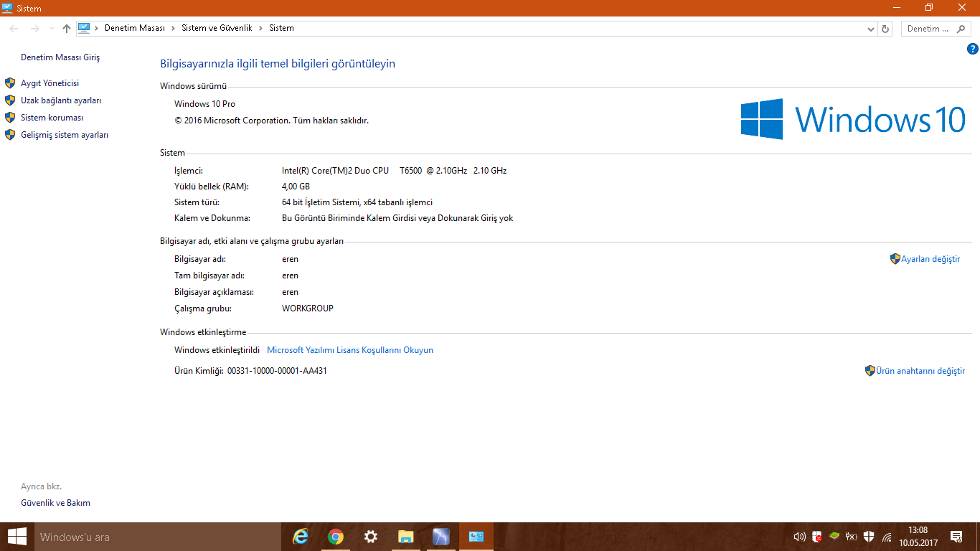980x551 pixels.
Task: Click the product ID 00331-10000-00001-AA431
Action: click(277, 371)
